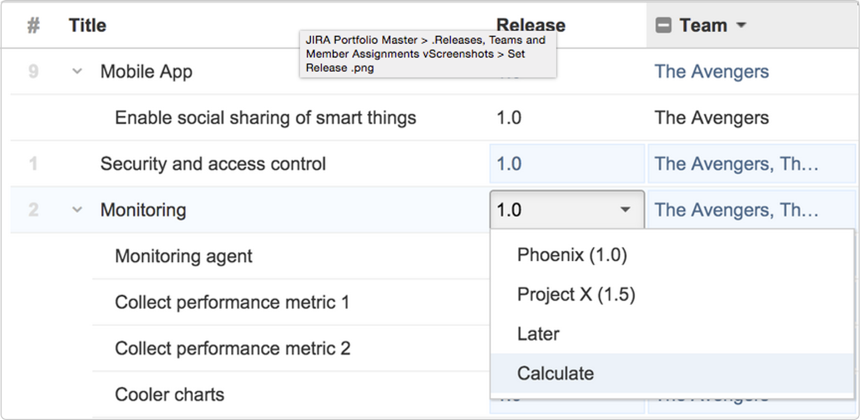Viewport: 868px width, 420px height.
Task: Open The Avengers team link for Mobile App
Action: (712, 71)
